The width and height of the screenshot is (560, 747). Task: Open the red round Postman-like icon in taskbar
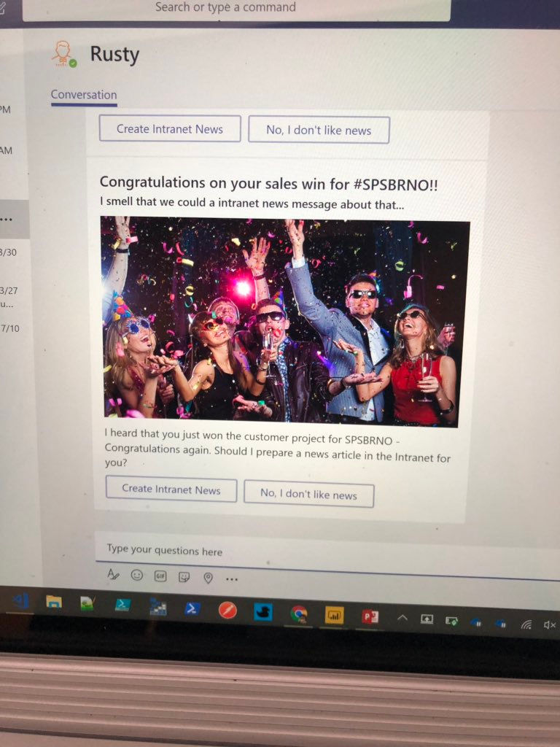tap(227, 611)
